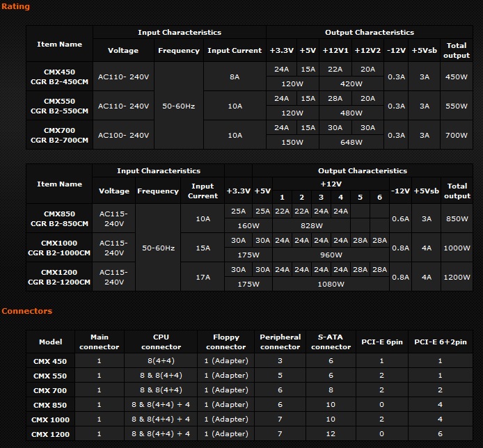Click the 15A input current cell for CMX1000
Viewport: 483px width, 448px height.
click(x=203, y=248)
